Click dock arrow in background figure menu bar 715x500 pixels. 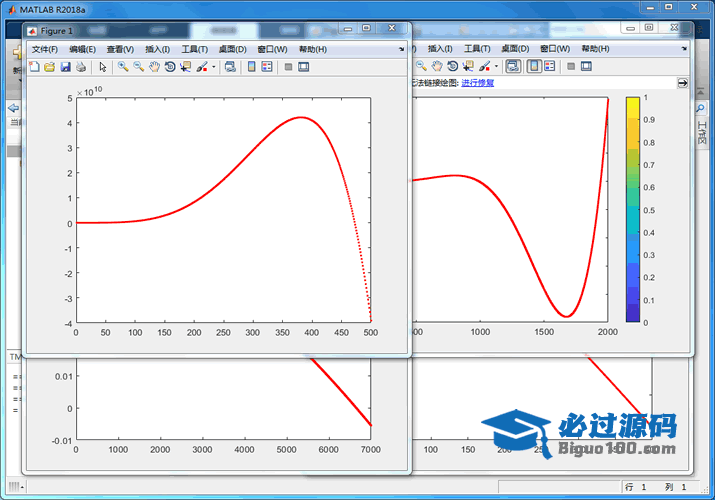684,49
